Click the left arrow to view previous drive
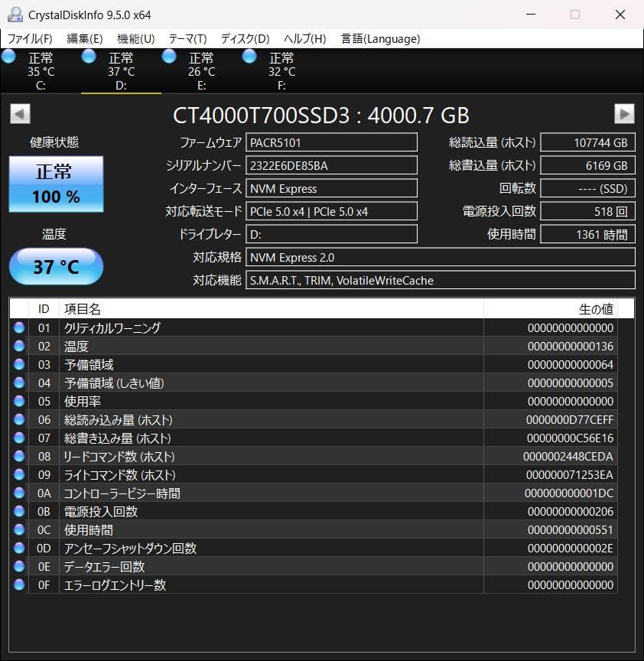The image size is (644, 661). point(17,113)
